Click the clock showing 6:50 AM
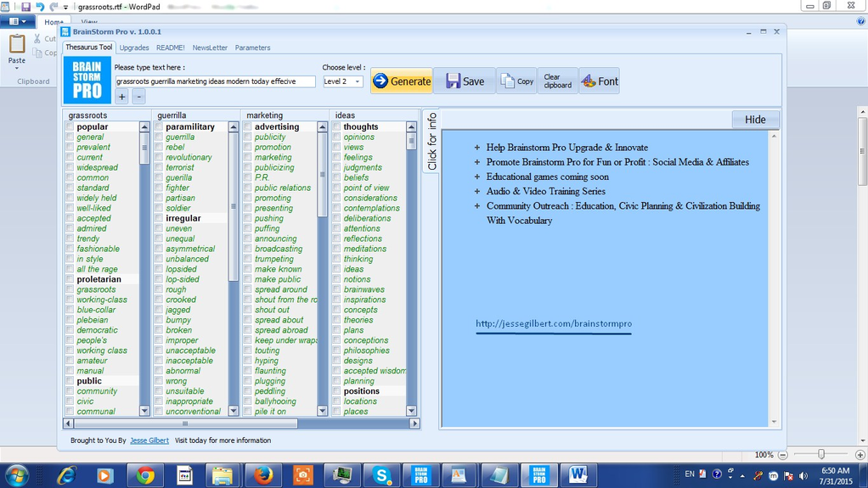The image size is (868, 488). pos(836,471)
